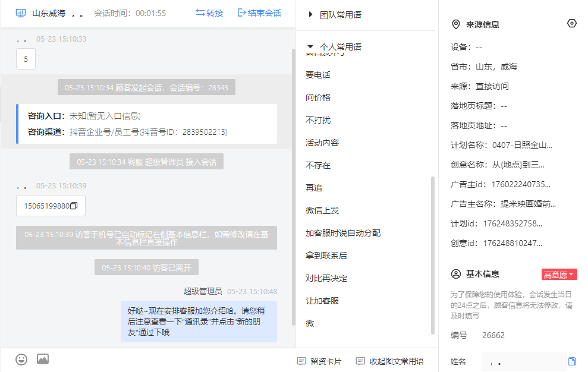
Task: Click the customer message bubble showing 5
Action: tap(26, 59)
